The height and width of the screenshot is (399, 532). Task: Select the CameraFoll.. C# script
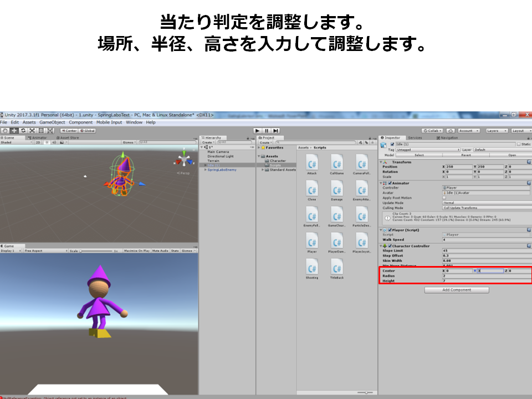[362, 165]
